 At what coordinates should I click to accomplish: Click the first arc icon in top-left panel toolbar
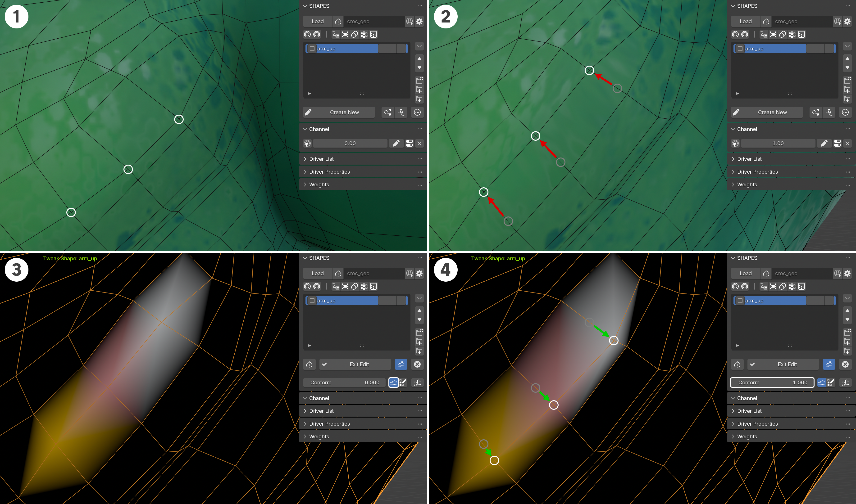click(x=307, y=34)
